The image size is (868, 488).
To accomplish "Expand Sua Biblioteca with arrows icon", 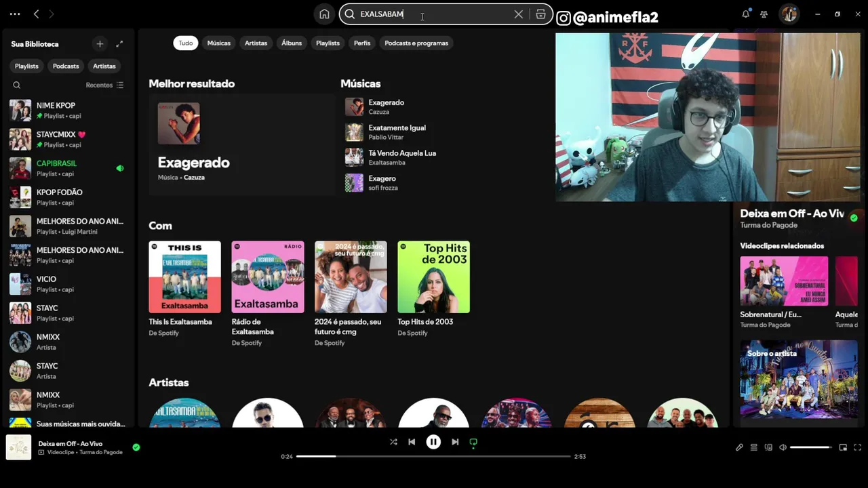I will (119, 44).
